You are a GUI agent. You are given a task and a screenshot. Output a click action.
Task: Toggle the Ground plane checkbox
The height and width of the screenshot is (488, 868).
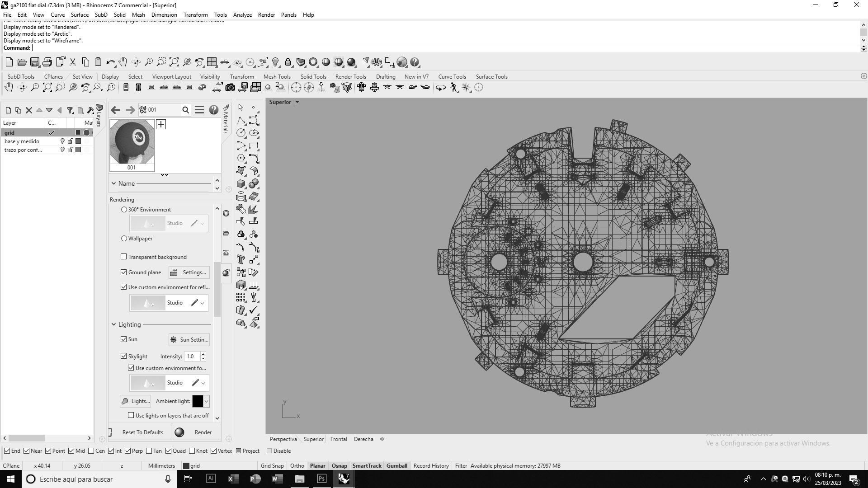tap(124, 272)
